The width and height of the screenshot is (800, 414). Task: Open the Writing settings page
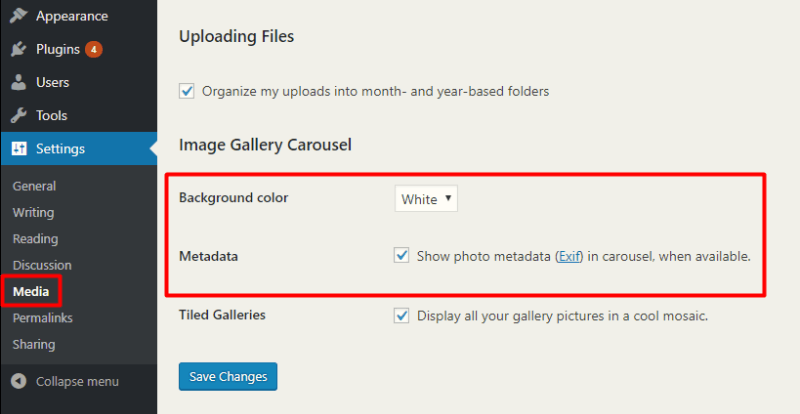[x=33, y=213]
